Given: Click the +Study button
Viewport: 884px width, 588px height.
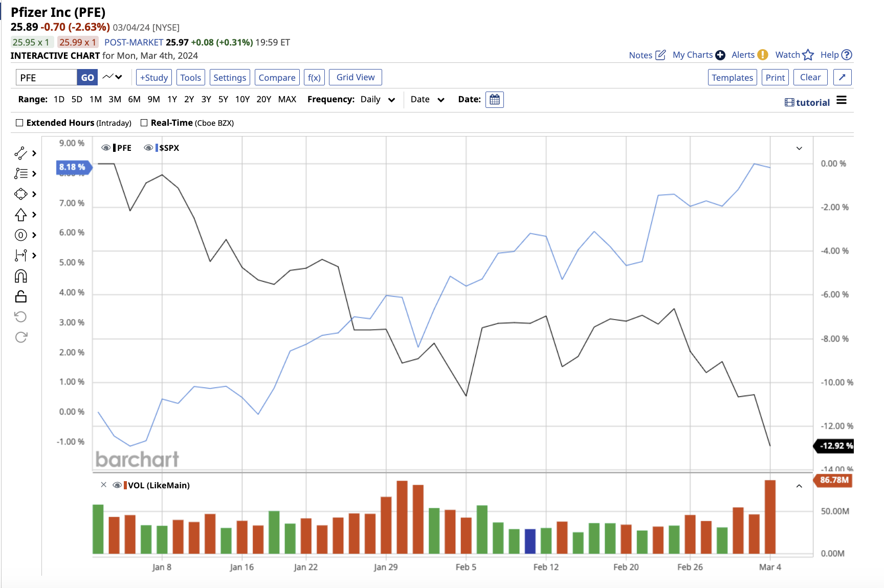Looking at the screenshot, I should [x=154, y=77].
